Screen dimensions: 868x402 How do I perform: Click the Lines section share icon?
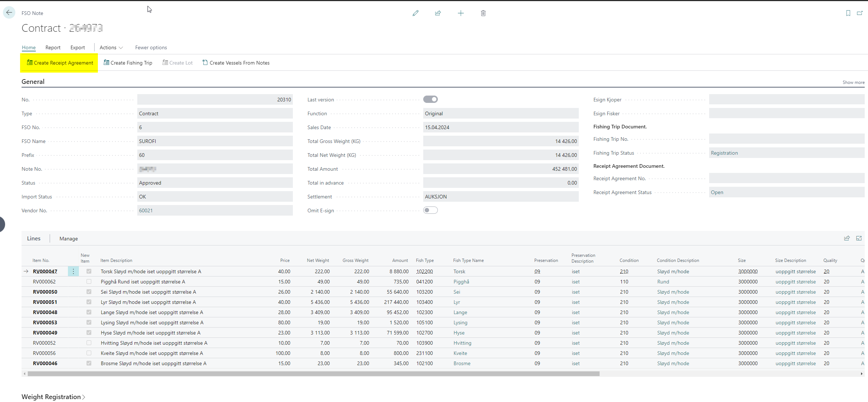point(847,238)
